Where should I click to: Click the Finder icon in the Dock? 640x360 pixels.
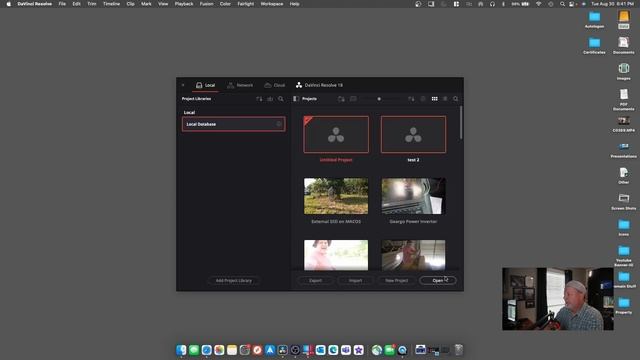[x=181, y=350]
